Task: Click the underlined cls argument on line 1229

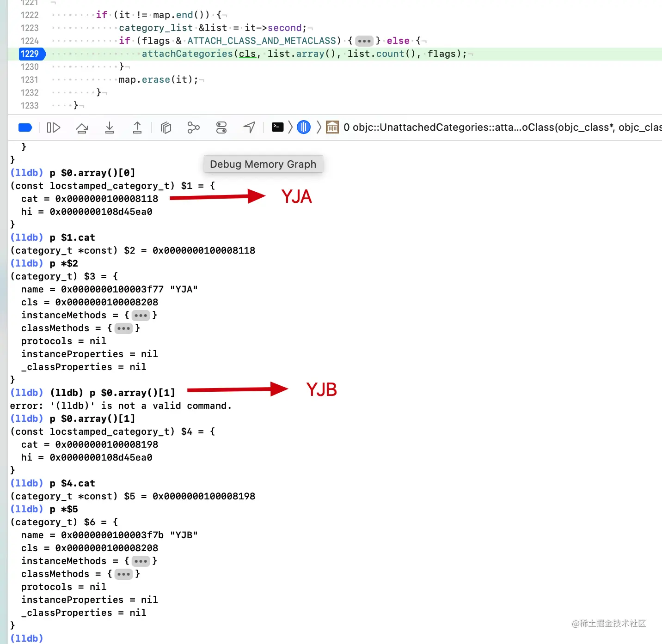Action: tap(247, 54)
